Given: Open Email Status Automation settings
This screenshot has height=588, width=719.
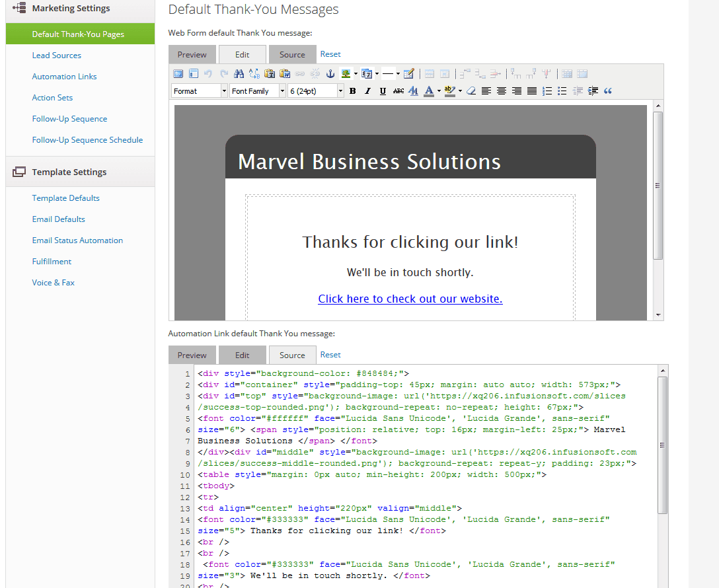Looking at the screenshot, I should click(x=77, y=240).
